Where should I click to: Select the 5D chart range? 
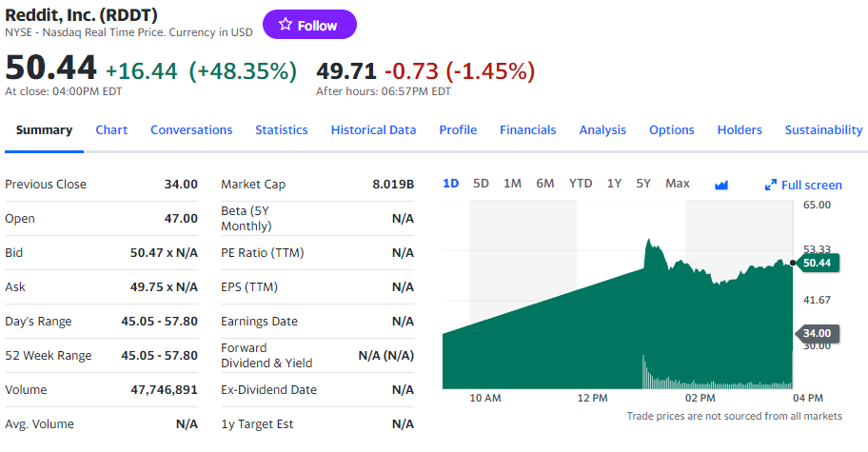click(481, 183)
